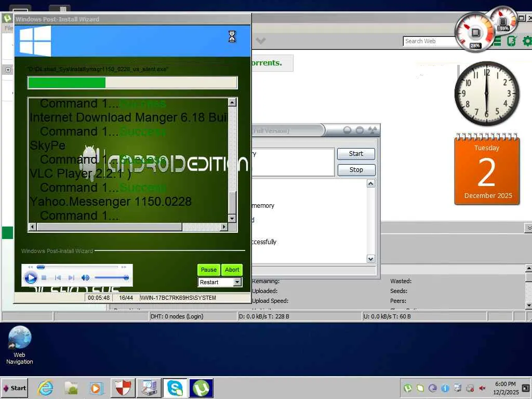Click the Start button in the small dialog
Image resolution: width=532 pixels, height=399 pixels.
(x=356, y=154)
